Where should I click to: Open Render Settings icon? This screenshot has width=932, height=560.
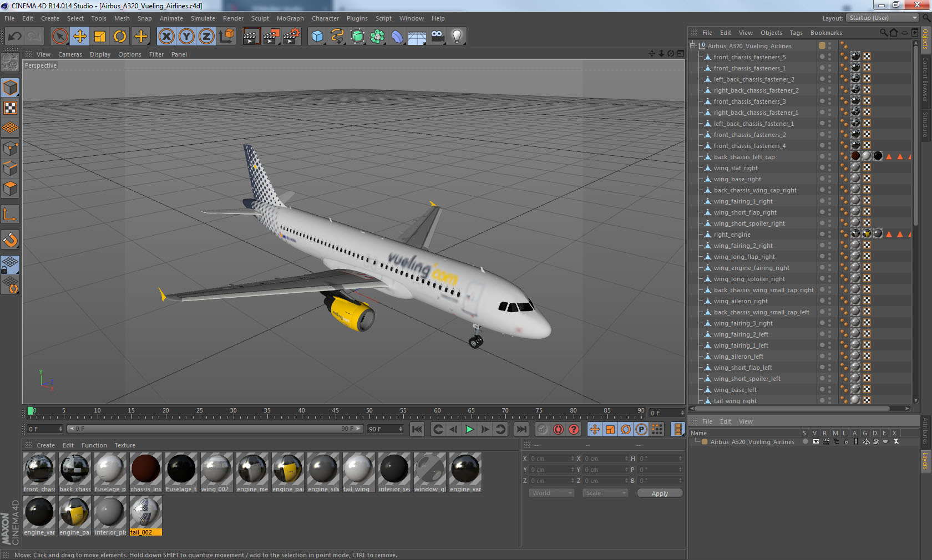(292, 37)
